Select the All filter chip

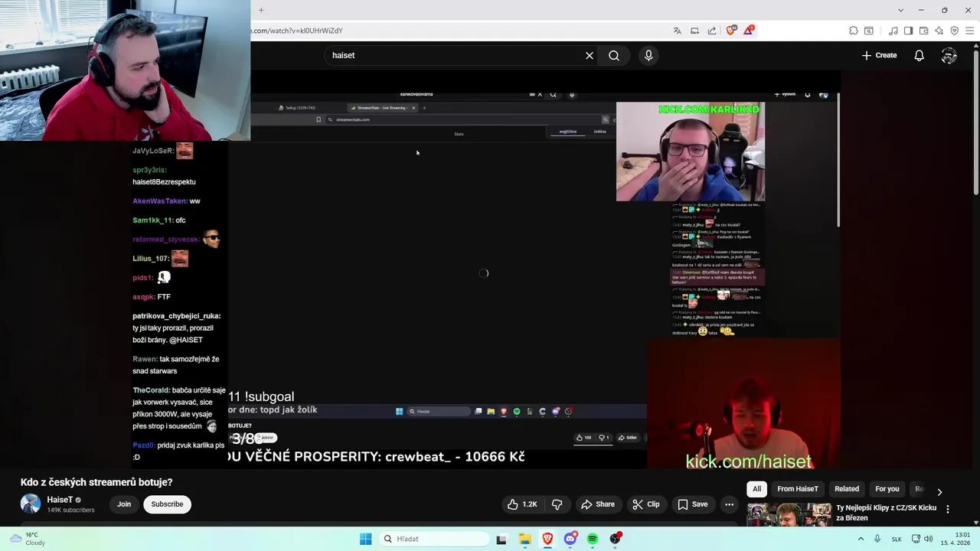point(756,489)
